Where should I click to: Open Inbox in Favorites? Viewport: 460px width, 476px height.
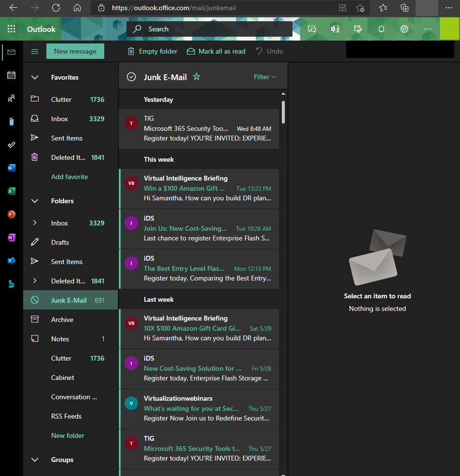(70, 119)
